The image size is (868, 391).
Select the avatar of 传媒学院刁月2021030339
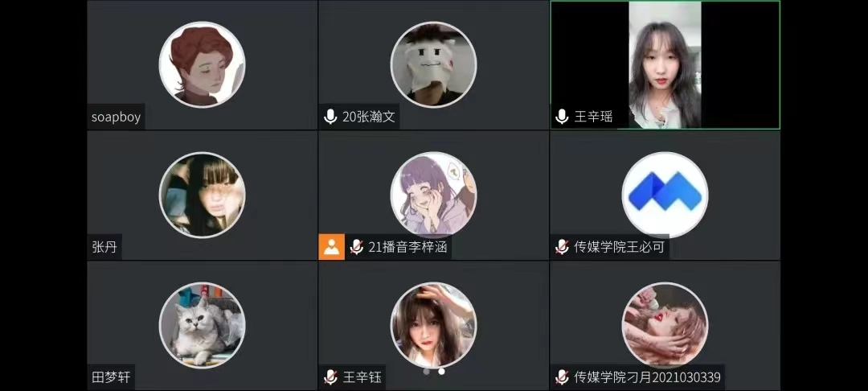665,325
